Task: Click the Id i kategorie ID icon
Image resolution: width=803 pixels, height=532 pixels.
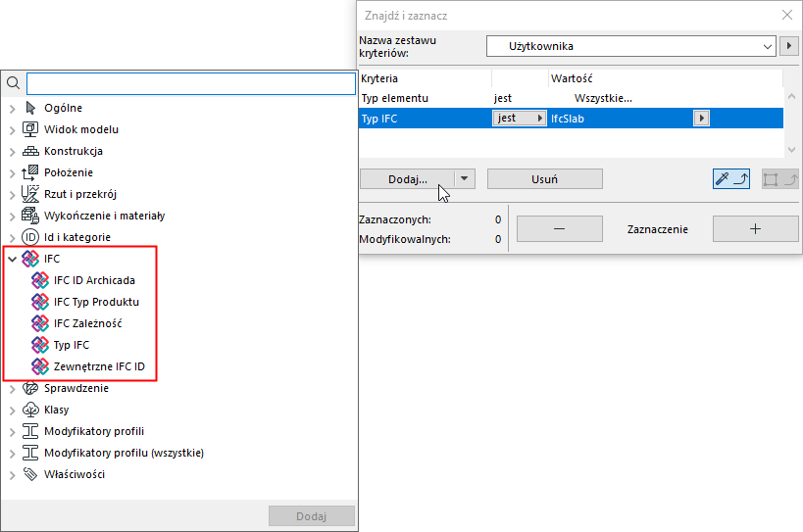Action: click(x=30, y=237)
